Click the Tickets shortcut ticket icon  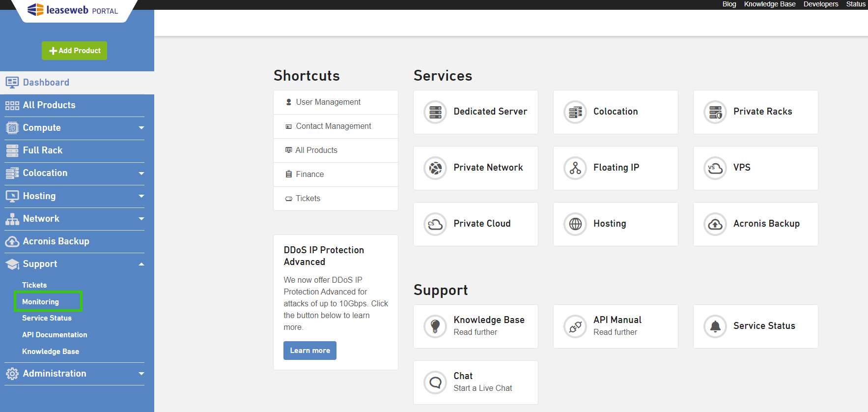pos(289,199)
